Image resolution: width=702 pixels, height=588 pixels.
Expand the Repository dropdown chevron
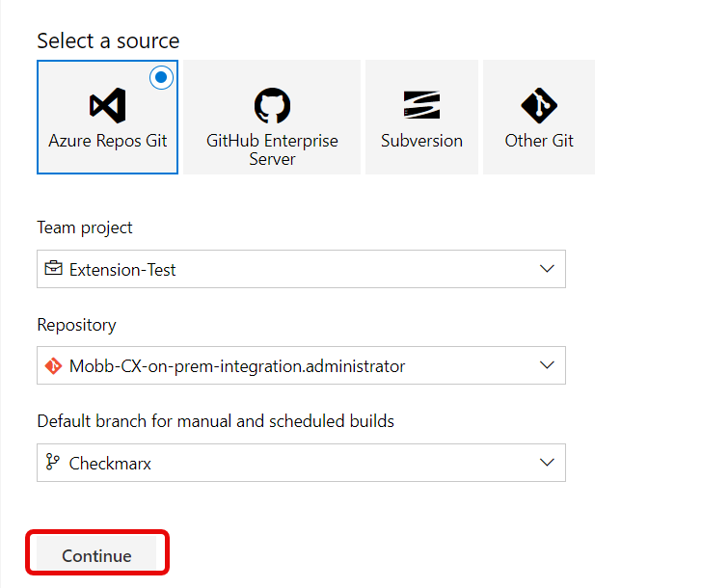click(547, 366)
